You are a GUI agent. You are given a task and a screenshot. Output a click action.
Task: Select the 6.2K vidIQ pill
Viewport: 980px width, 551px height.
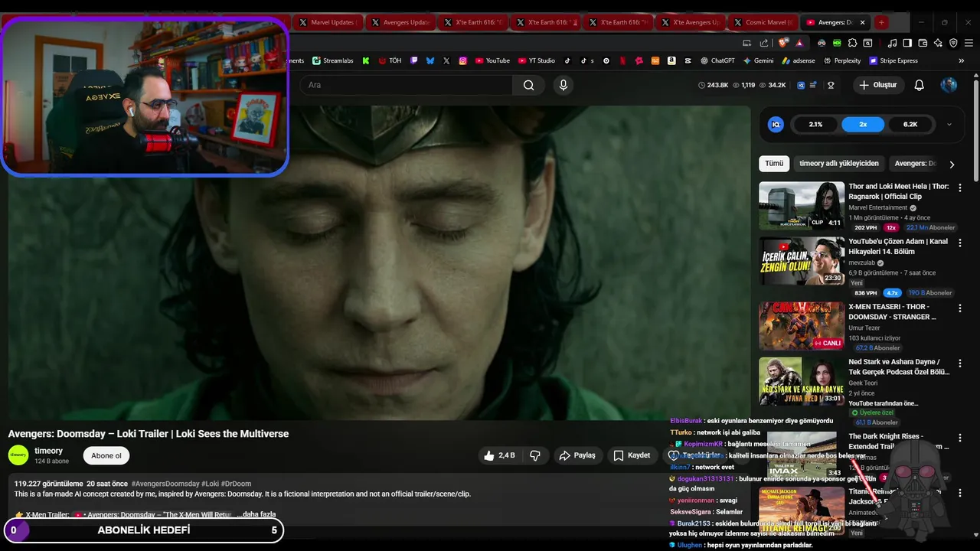pos(910,124)
